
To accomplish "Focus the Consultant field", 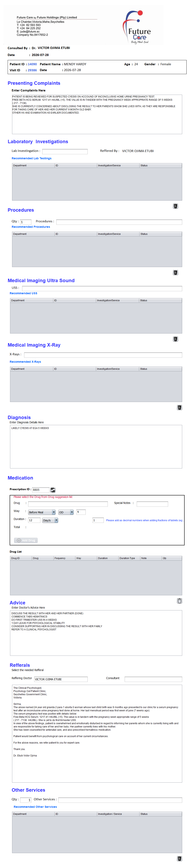I will pos(153,679).
